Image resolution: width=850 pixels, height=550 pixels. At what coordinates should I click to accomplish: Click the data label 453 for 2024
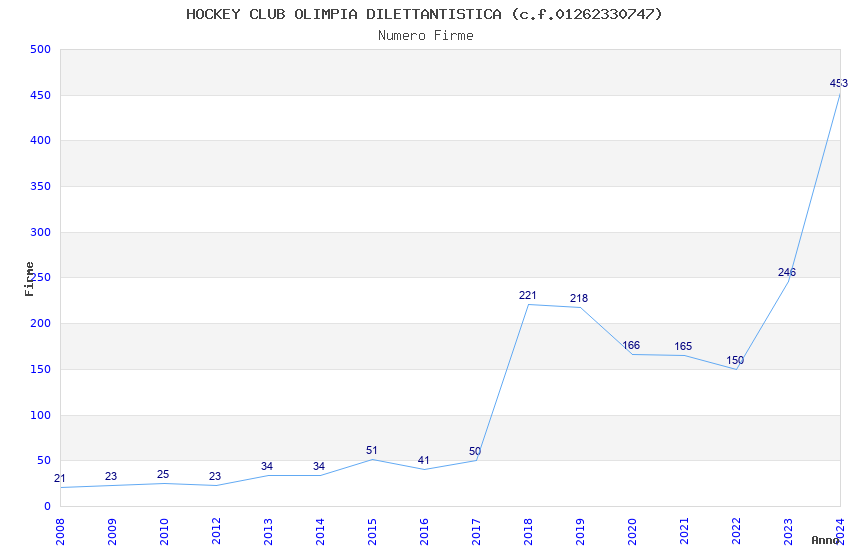click(x=839, y=83)
